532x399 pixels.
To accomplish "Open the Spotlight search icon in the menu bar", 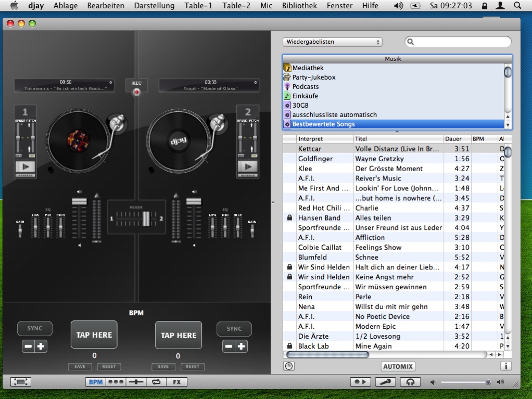I will click(x=517, y=5).
